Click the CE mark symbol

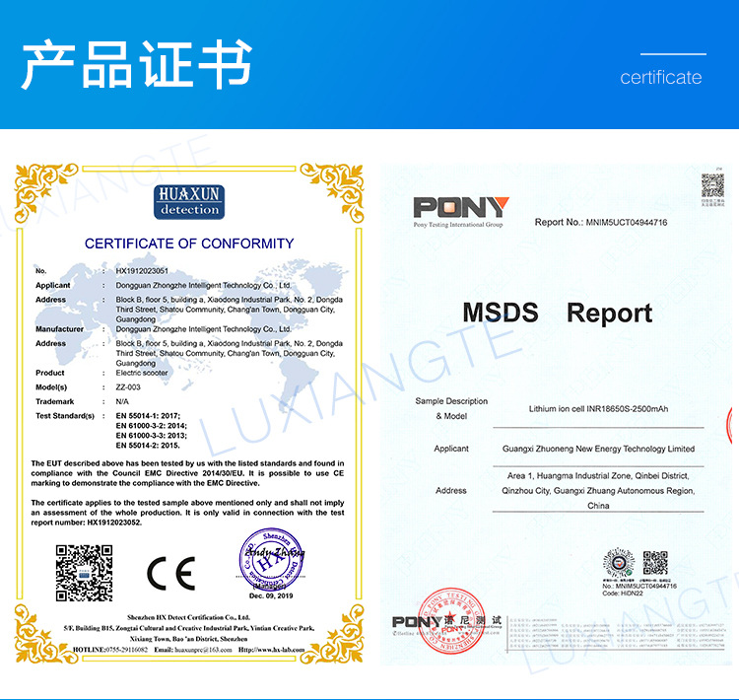(x=170, y=573)
